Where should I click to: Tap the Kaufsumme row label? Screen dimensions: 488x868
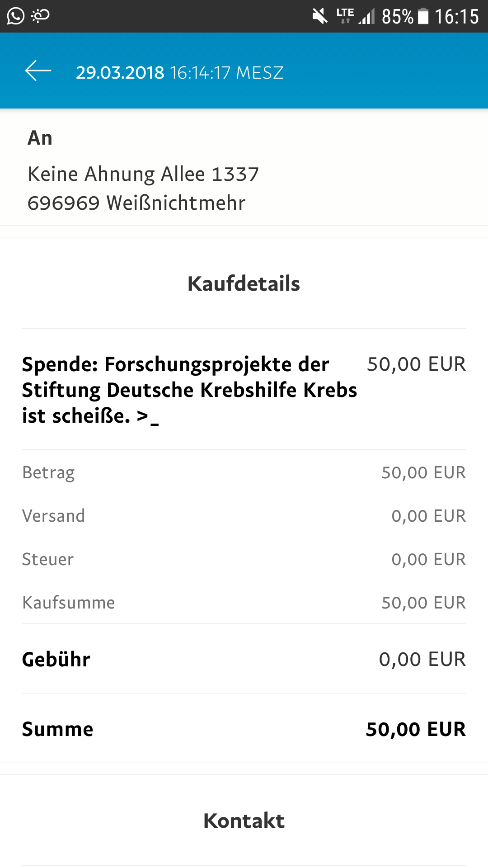coord(69,603)
